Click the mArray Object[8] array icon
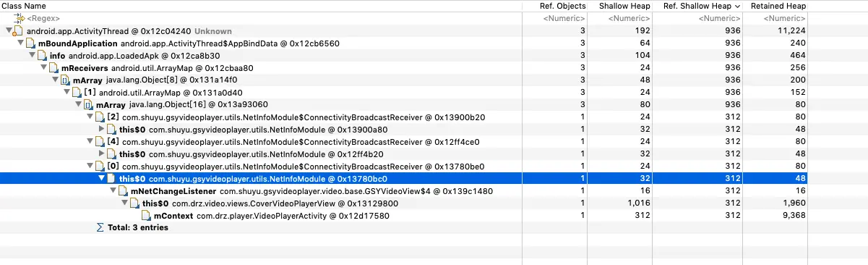868x265 pixels. pyautogui.click(x=66, y=80)
